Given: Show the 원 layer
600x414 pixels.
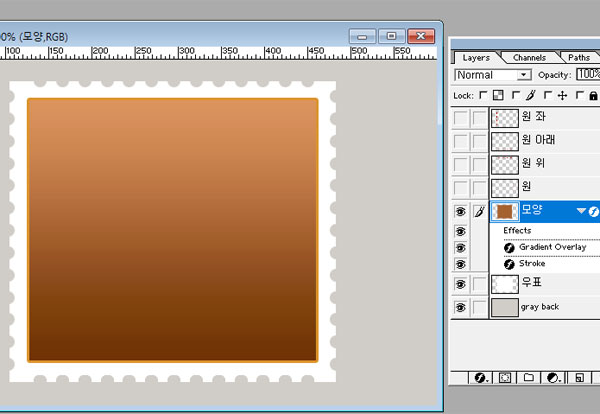Looking at the screenshot, I should click(460, 188).
